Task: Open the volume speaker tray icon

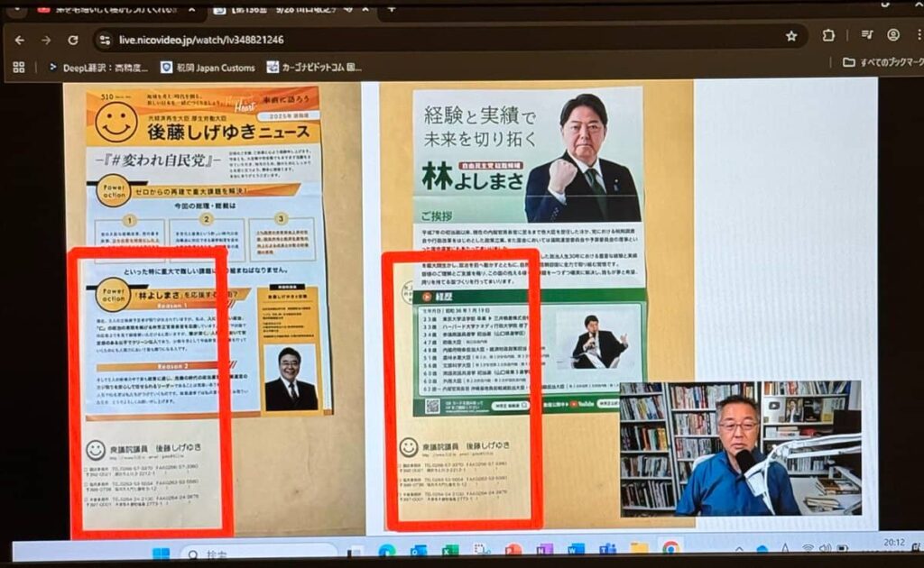Action: pos(825,547)
